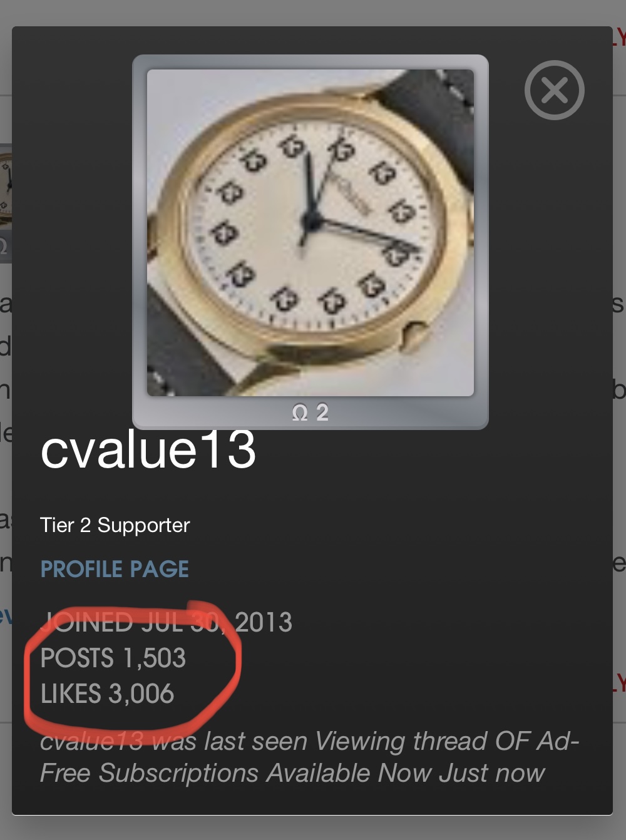Image resolution: width=626 pixels, height=840 pixels.
Task: Click the Tier 2 Supporter title
Action: pos(115,525)
